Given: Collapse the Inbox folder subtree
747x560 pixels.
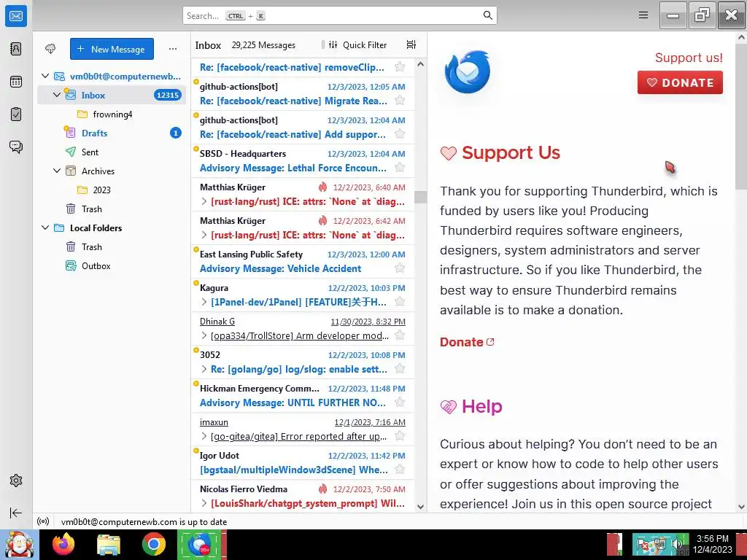Looking at the screenshot, I should point(57,95).
